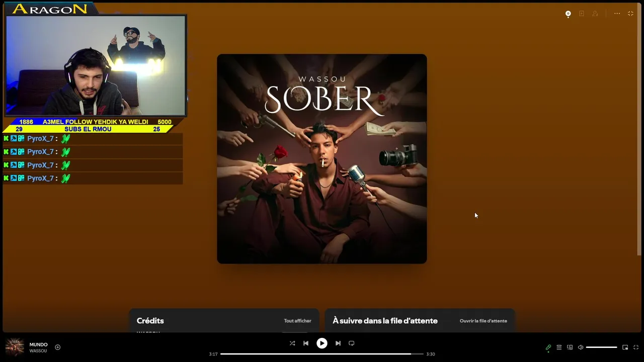Click 'Ouvrir la file d'attente' link
The height and width of the screenshot is (362, 644).
[483, 321]
